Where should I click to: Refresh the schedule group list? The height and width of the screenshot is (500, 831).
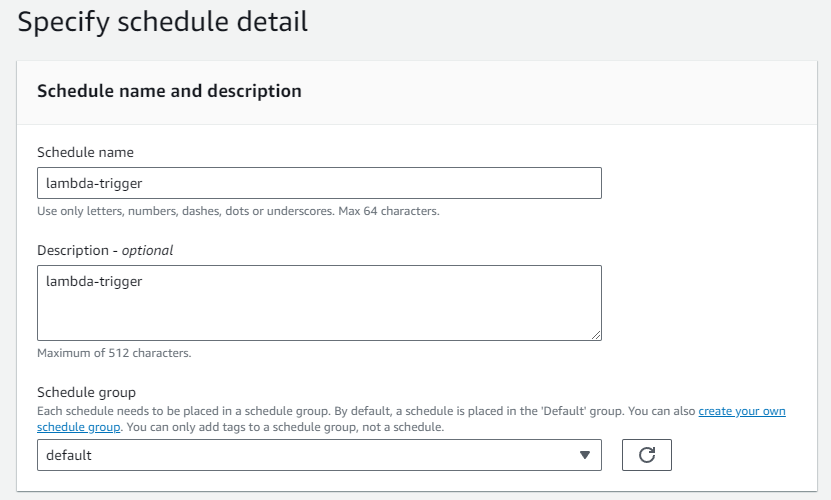pyautogui.click(x=647, y=455)
